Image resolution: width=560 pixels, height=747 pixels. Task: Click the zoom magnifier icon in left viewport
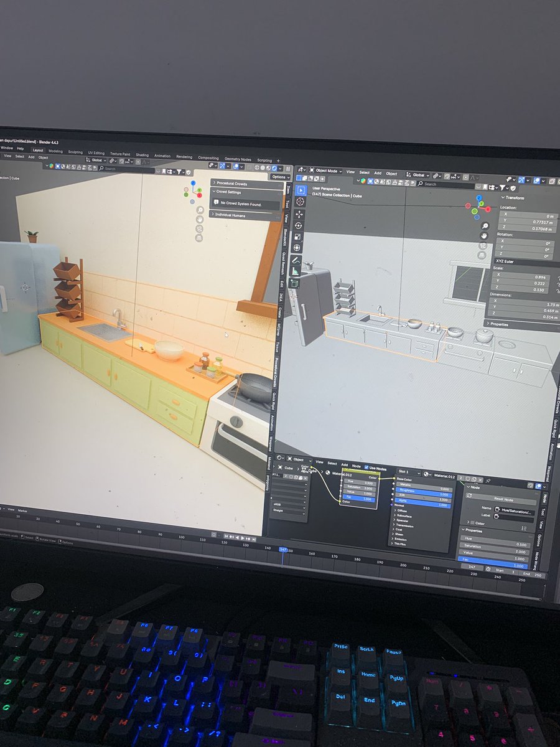pyautogui.click(x=200, y=210)
